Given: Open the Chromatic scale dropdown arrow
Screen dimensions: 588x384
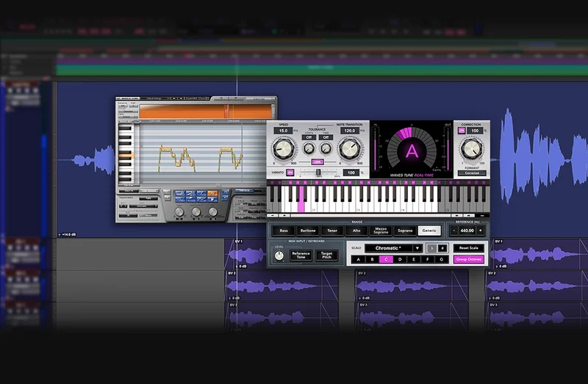Looking at the screenshot, I should click(417, 248).
